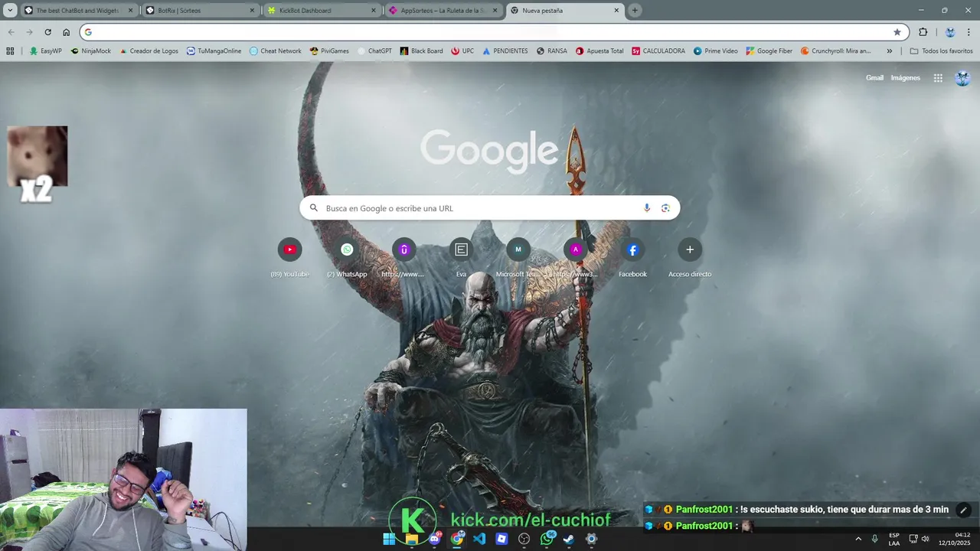Close the KickBot Dashboard tab
This screenshot has width=980, height=551.
[374, 11]
